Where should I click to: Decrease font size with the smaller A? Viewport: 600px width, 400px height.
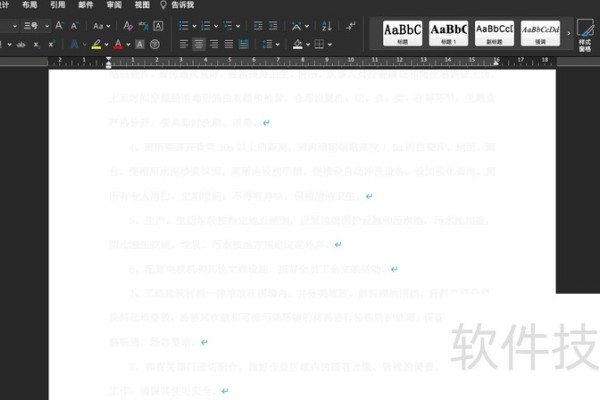pos(75,26)
